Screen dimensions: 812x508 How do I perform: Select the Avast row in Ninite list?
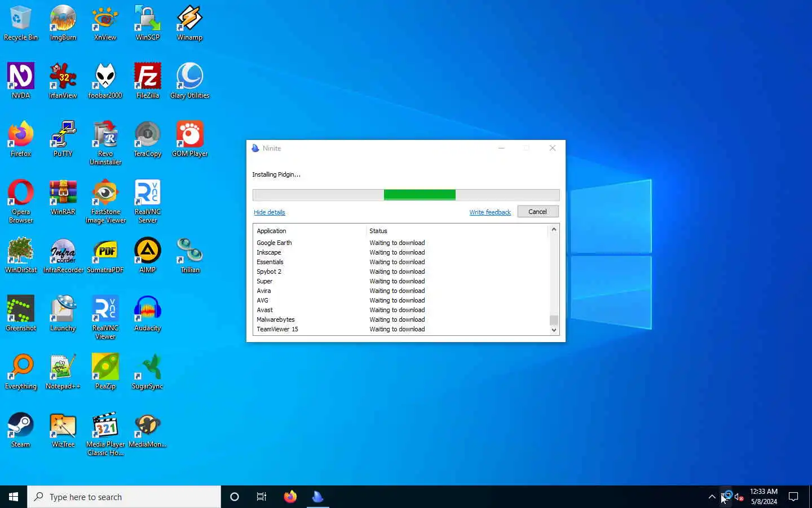click(400, 310)
